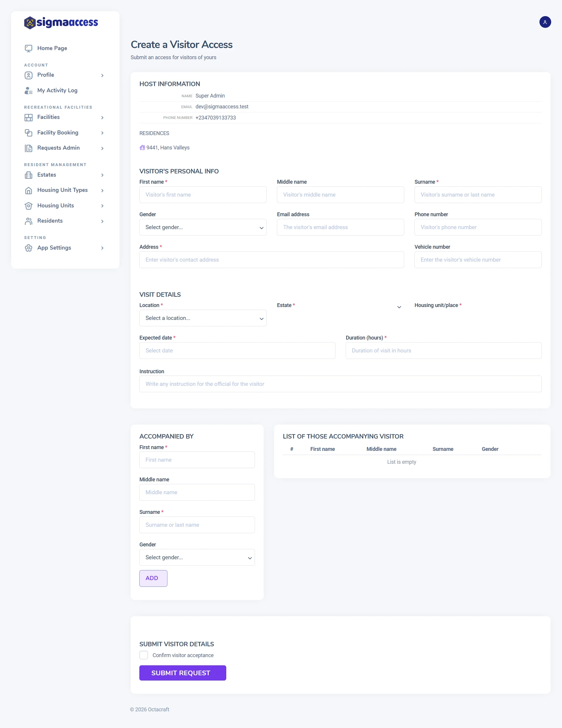Click the Housing Units shield icon
The image size is (562, 728).
[29, 206]
